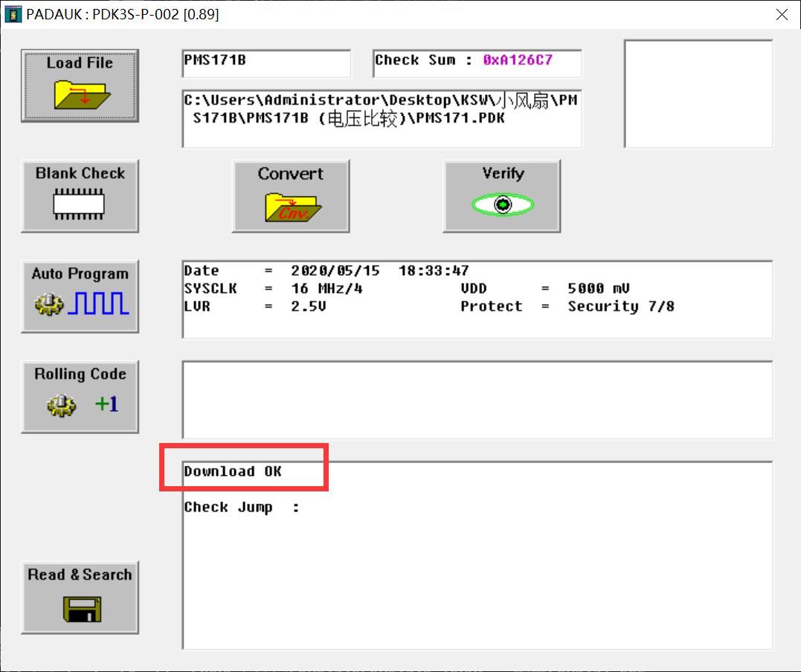The image size is (801, 672).
Task: Click the VDD 5000 mV value
Action: pos(598,288)
